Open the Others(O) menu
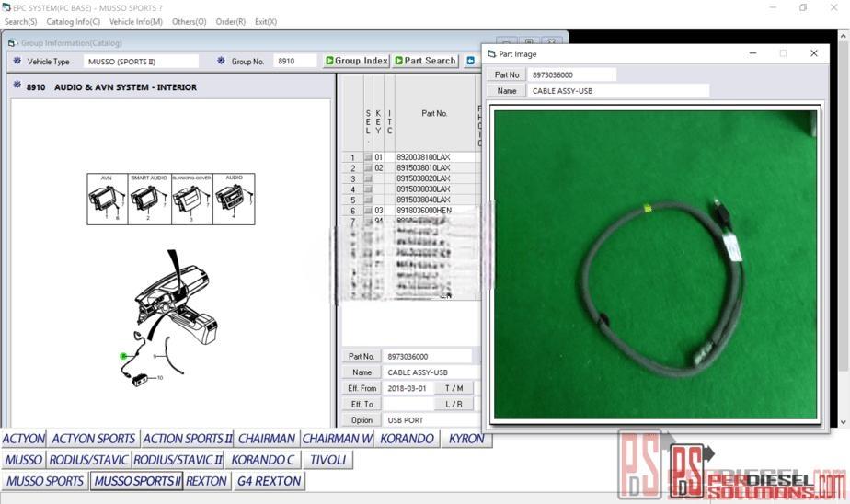This screenshot has height=504, width=850. (190, 22)
